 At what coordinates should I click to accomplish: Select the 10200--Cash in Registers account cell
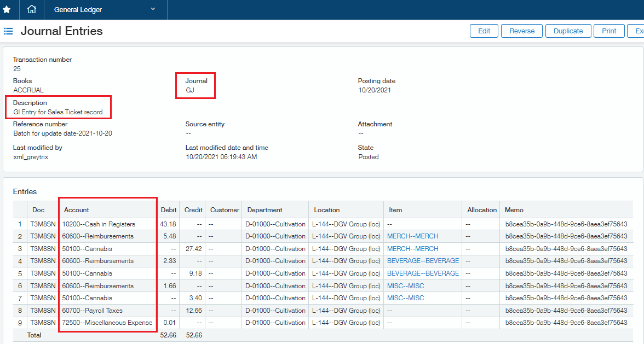coord(99,224)
